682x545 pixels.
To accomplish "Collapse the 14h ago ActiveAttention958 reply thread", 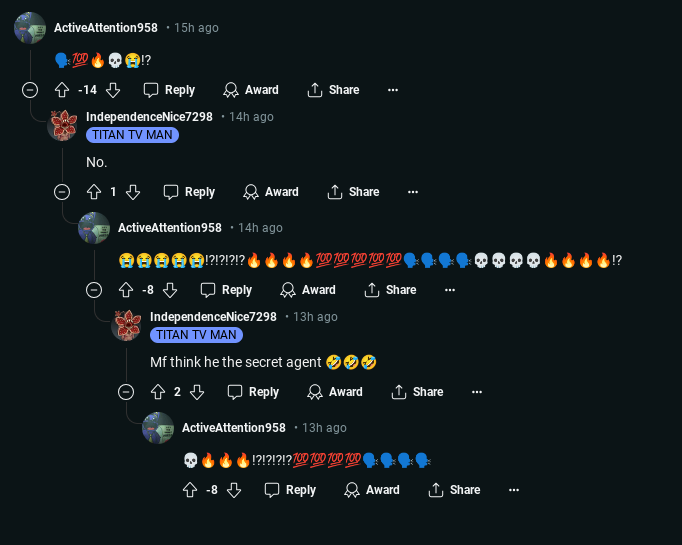I will coord(94,290).
